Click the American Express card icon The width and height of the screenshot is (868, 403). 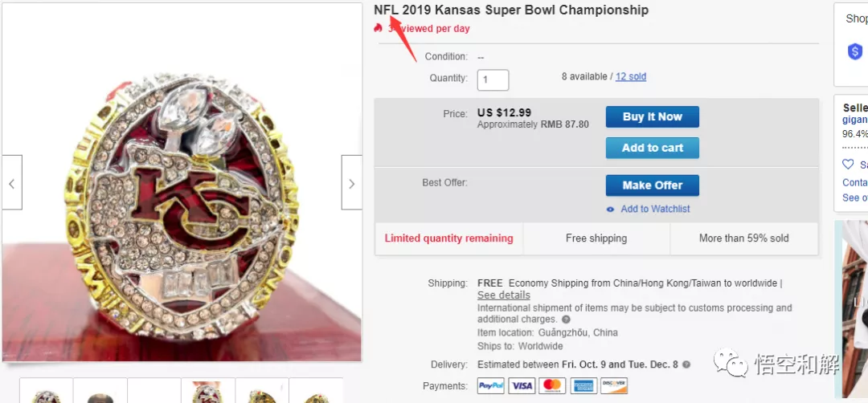[x=583, y=386]
